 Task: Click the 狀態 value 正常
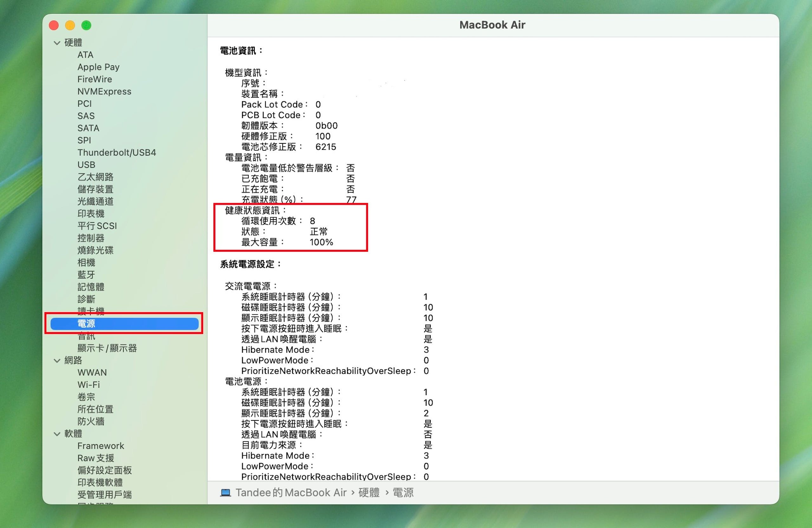click(319, 232)
